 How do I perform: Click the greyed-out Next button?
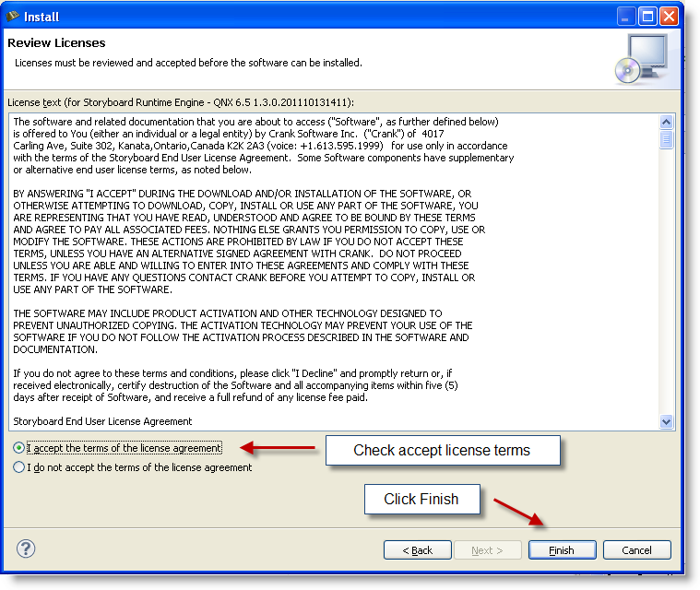tap(487, 550)
